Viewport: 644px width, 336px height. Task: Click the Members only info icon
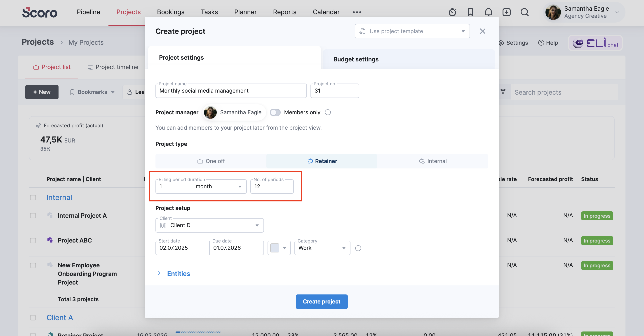(x=328, y=112)
